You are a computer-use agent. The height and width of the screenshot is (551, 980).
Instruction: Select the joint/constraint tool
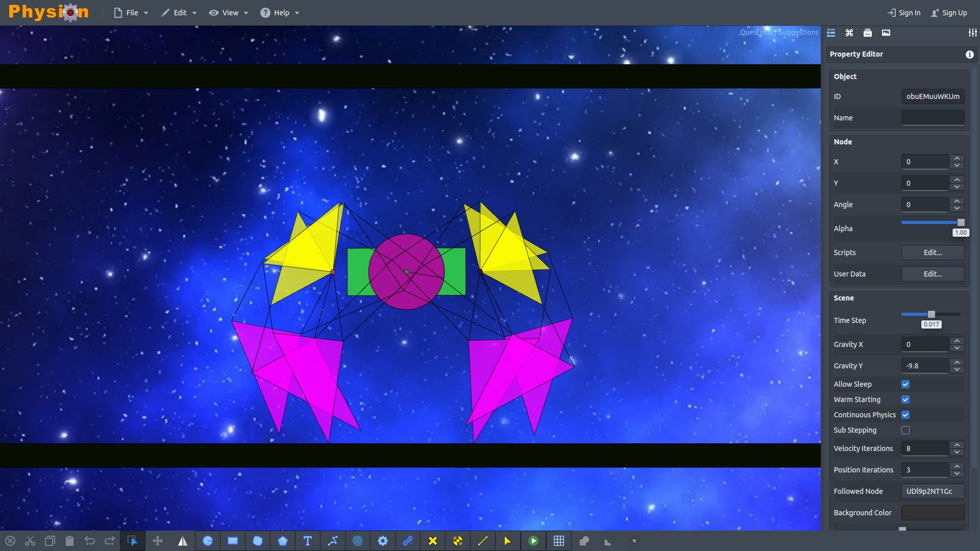(407, 541)
